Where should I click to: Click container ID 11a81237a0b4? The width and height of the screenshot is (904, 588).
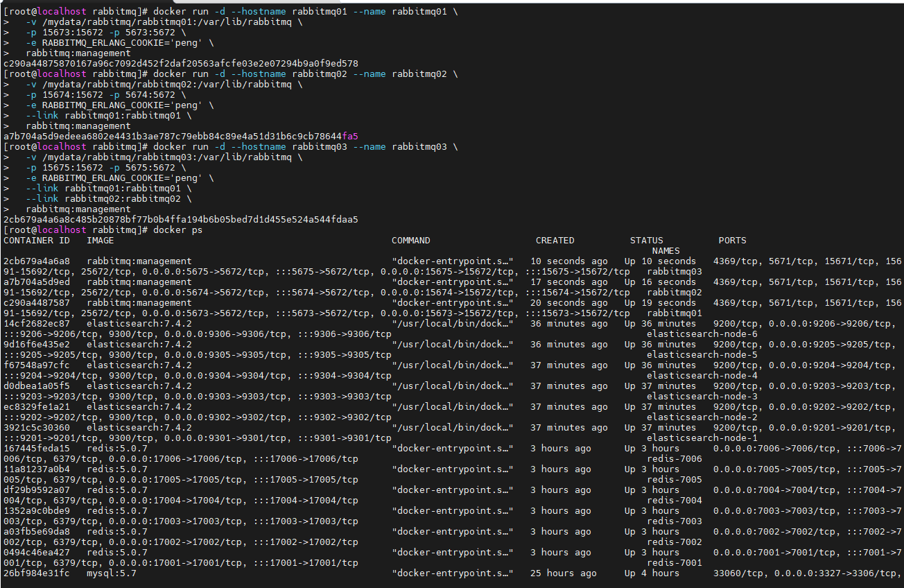pyautogui.click(x=37, y=469)
